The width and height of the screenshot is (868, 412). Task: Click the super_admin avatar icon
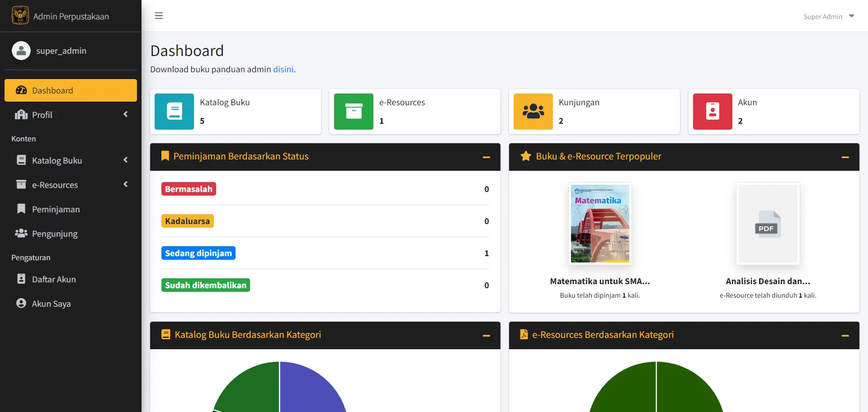click(x=21, y=51)
